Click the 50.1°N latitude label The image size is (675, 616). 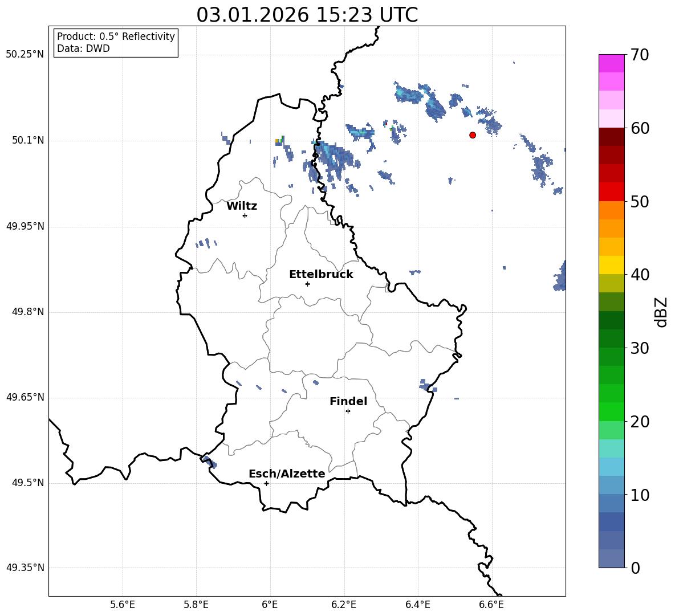click(28, 141)
